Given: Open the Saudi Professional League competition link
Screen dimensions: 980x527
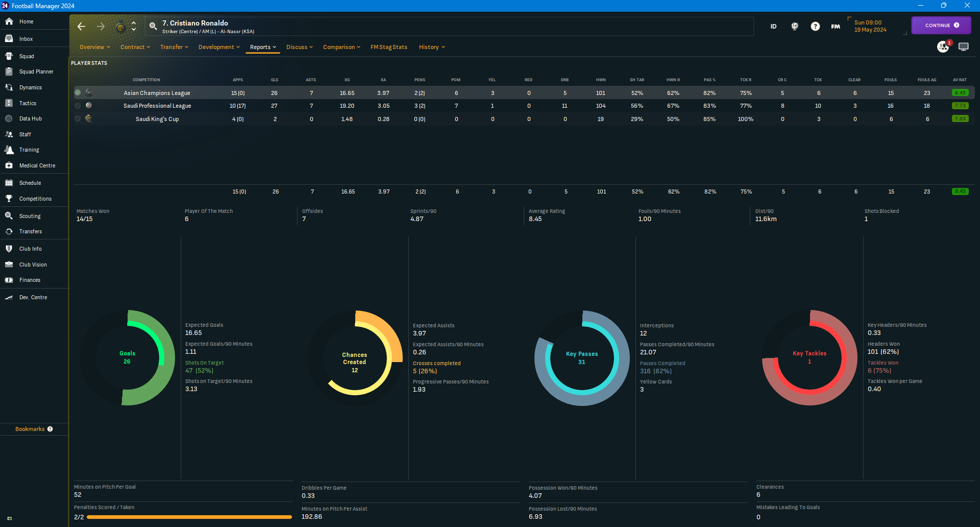Looking at the screenshot, I should click(x=157, y=106).
